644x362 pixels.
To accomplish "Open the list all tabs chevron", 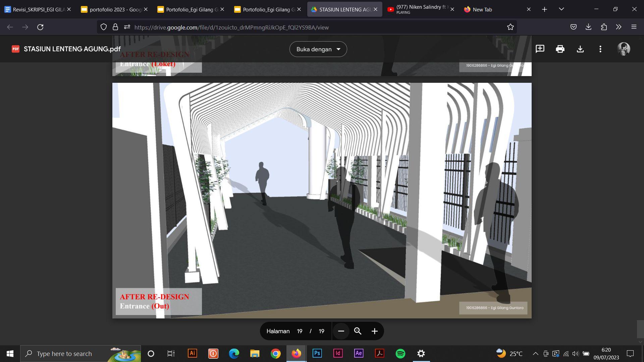I will tap(561, 9).
